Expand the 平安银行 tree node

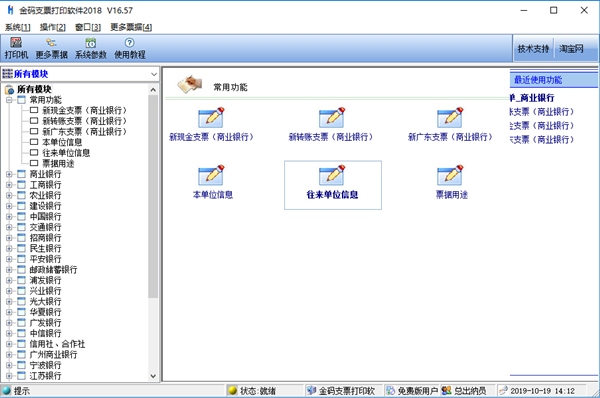tap(9, 259)
